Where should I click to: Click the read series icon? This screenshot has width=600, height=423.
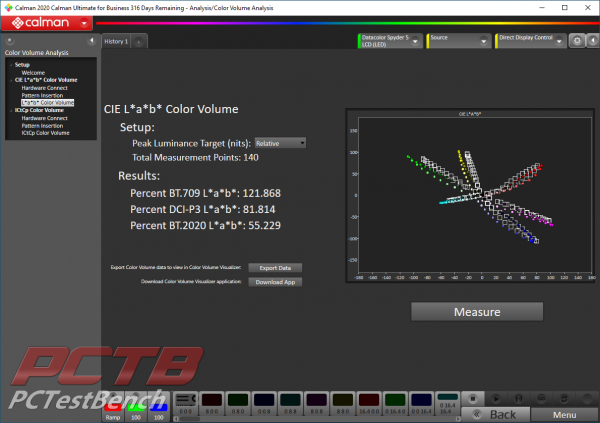[x=519, y=399]
